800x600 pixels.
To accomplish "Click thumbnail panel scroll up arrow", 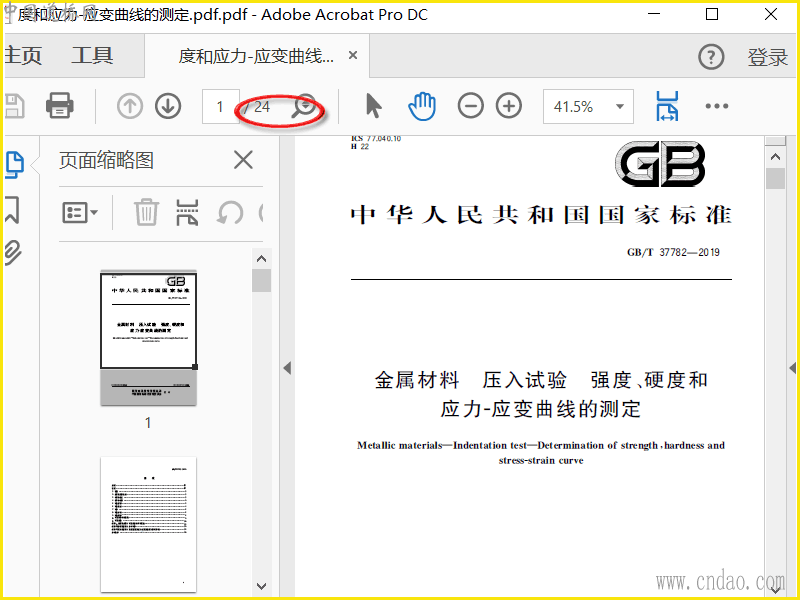I will pos(261,259).
